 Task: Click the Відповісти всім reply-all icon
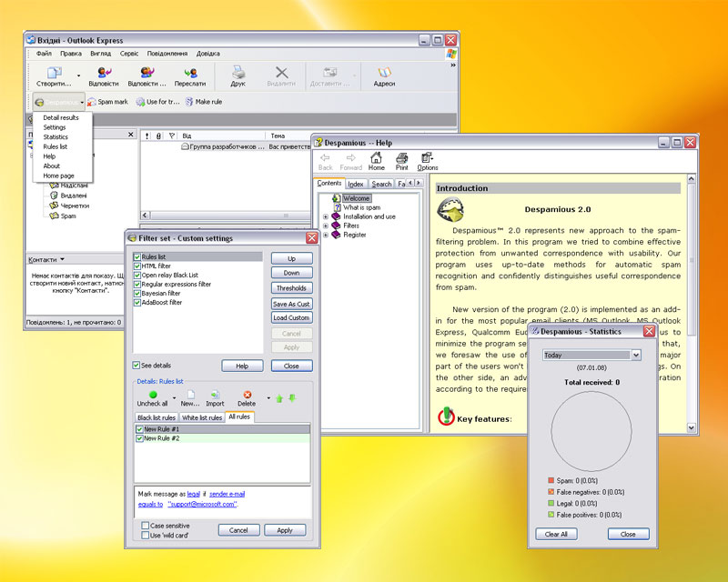(147, 73)
